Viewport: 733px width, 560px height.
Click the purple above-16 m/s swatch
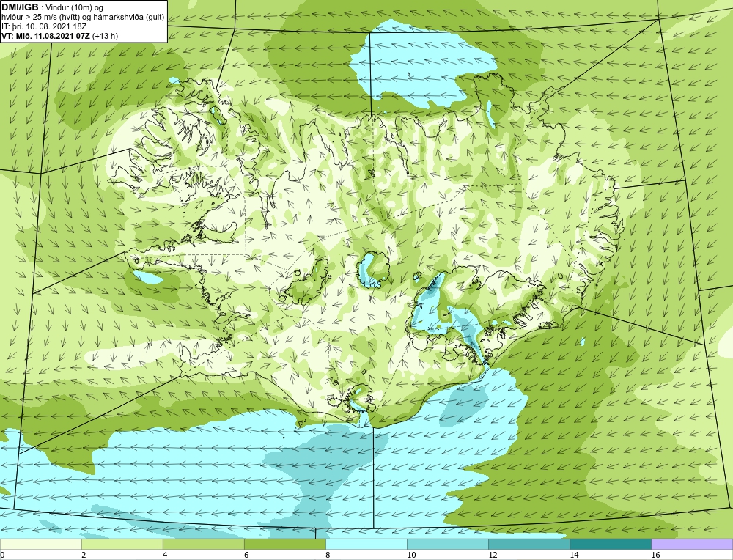point(692,544)
